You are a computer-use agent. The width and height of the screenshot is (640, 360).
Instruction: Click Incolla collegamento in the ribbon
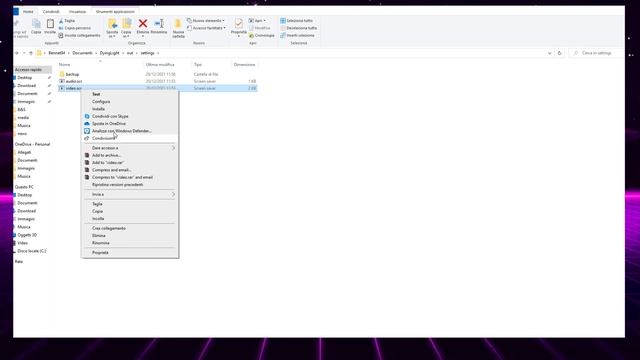[x=80, y=36]
